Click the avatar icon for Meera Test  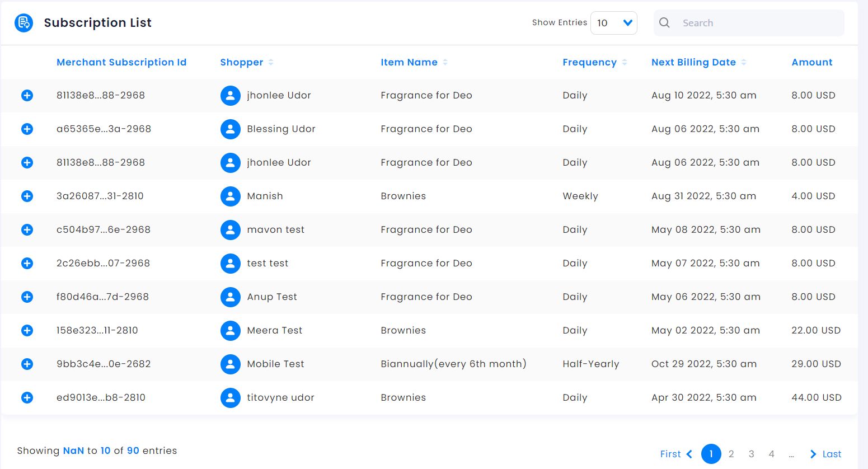[230, 331]
